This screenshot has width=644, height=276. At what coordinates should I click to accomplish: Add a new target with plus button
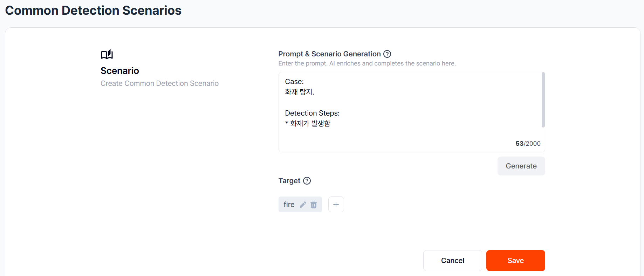(x=336, y=205)
